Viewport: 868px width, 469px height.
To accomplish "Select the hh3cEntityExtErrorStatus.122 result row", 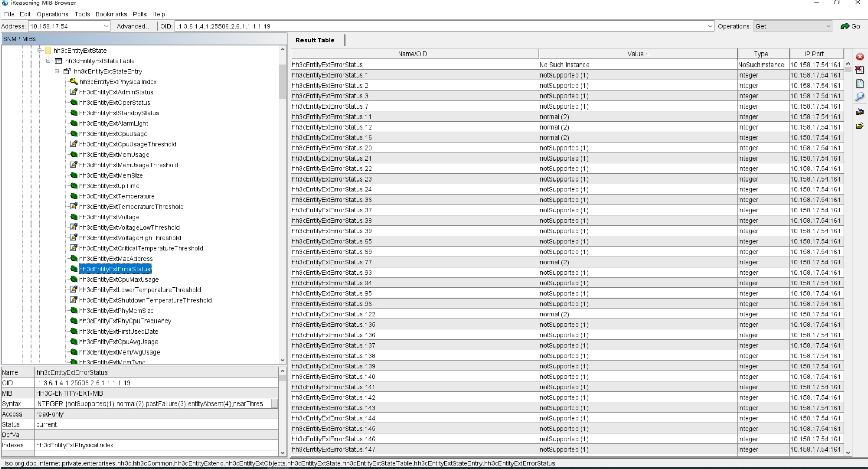I will (567, 314).
